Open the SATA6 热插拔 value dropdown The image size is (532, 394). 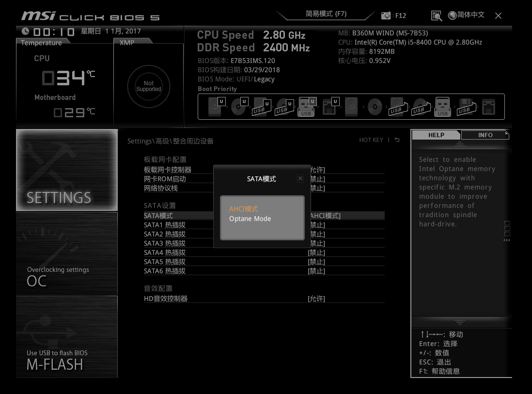(316, 271)
